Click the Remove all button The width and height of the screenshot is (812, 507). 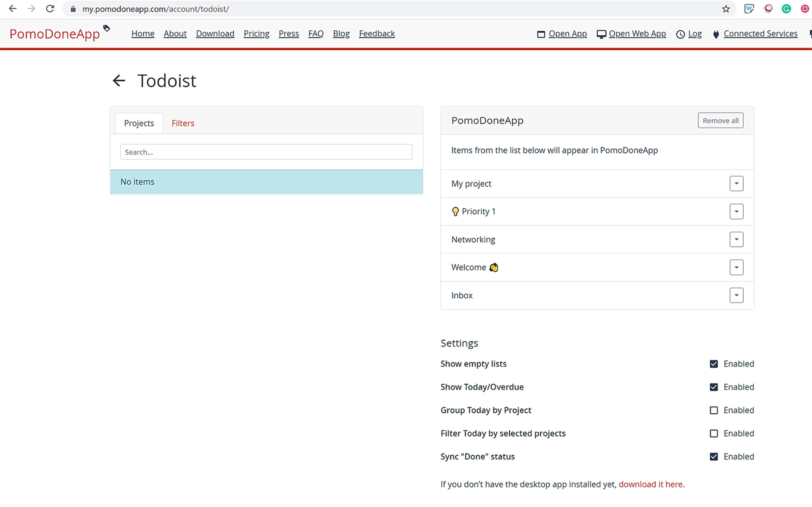[x=720, y=120]
